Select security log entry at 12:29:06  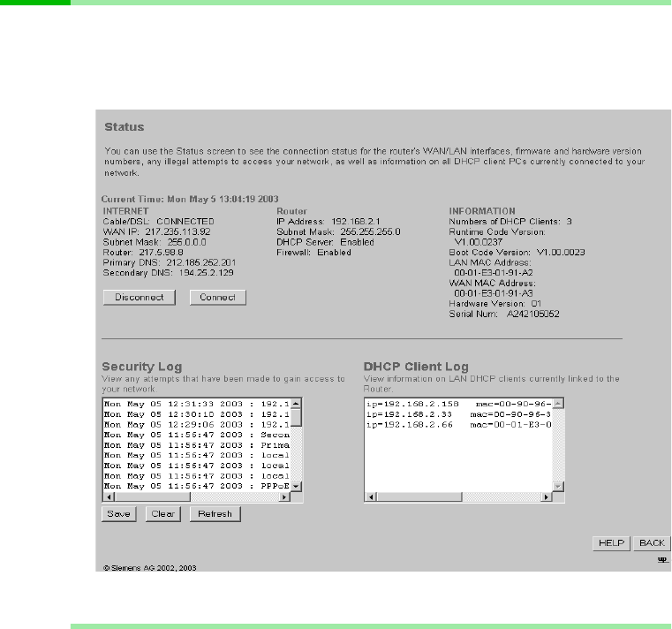pos(197,424)
